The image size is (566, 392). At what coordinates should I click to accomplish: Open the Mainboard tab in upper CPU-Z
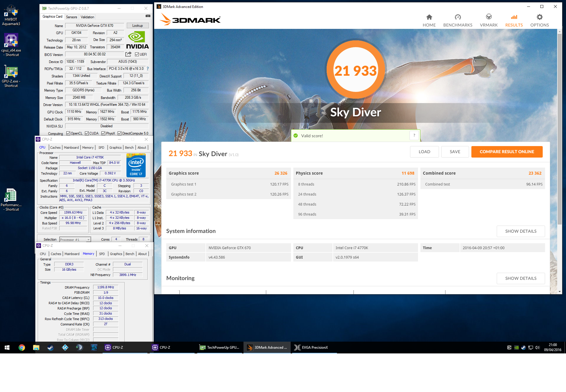71,148
